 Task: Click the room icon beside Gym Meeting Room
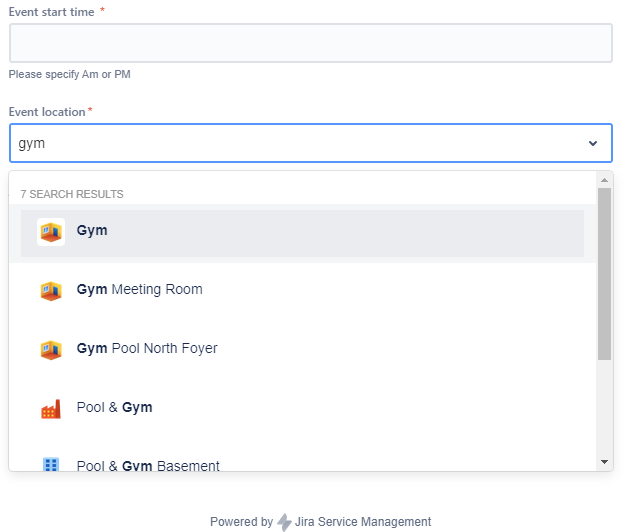click(51, 291)
